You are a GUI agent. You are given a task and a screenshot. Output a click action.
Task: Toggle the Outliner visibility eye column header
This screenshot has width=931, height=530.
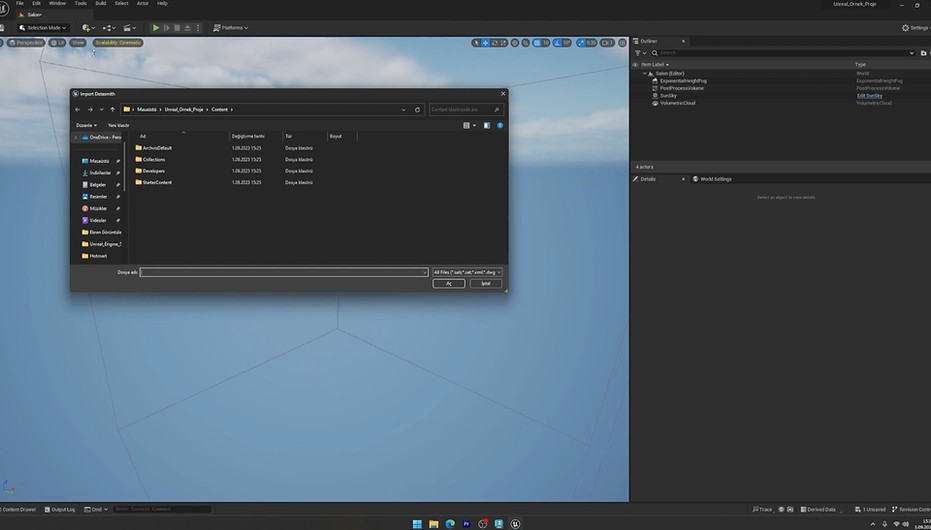[635, 65]
